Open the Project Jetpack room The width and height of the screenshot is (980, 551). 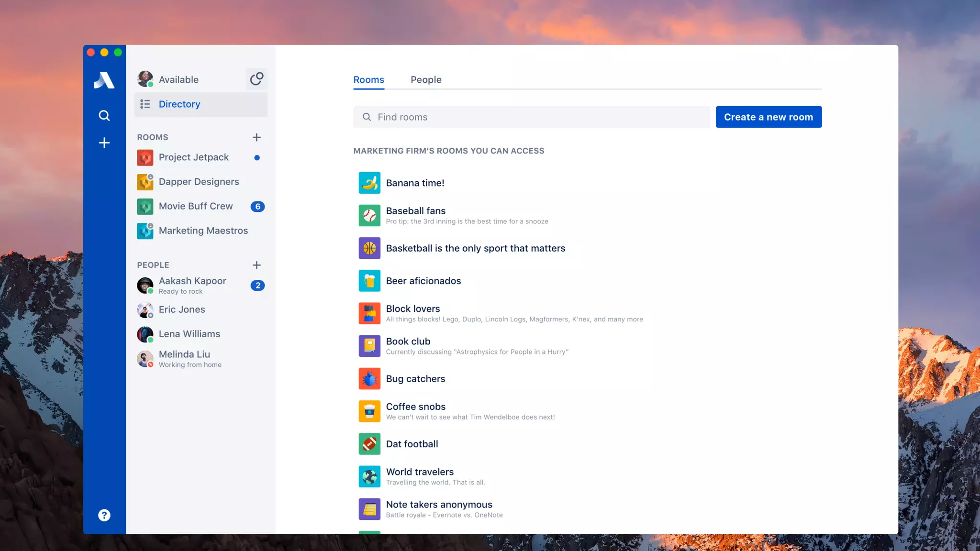(193, 157)
